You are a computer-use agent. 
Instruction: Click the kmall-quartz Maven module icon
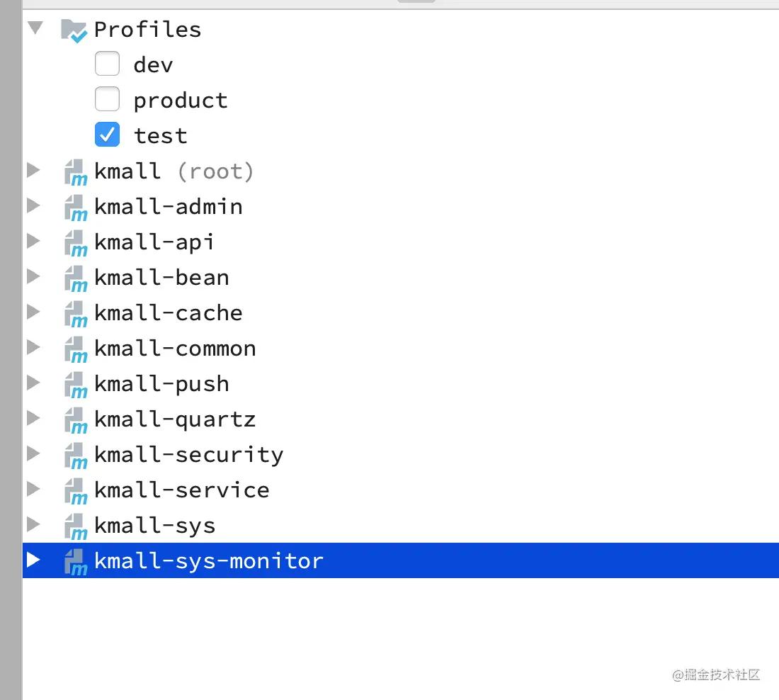pos(76,420)
